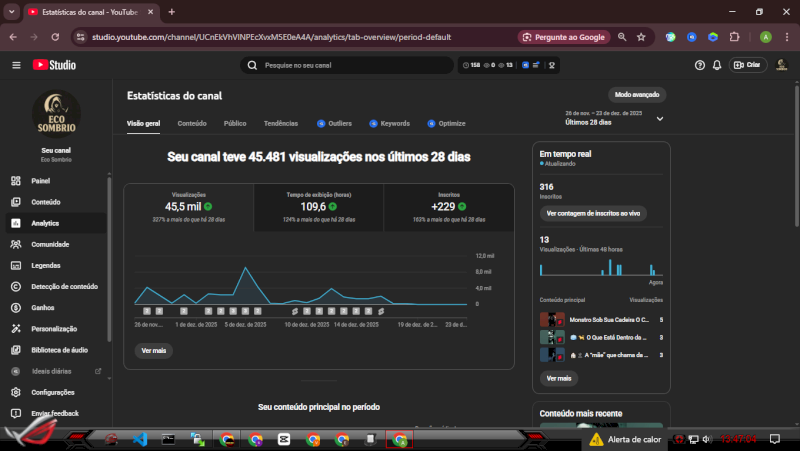Open Visual Studio Code from the taskbar
800x451 pixels.
140,439
